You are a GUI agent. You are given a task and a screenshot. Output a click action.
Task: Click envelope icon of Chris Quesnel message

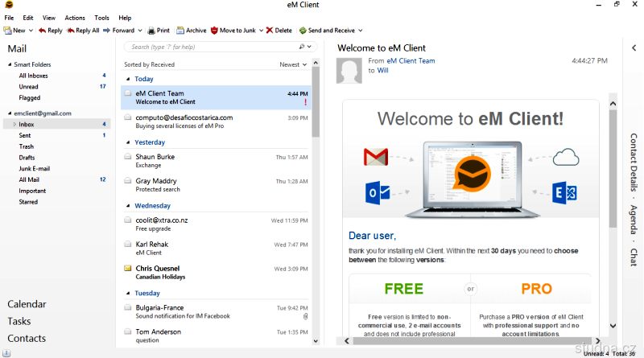128,269
